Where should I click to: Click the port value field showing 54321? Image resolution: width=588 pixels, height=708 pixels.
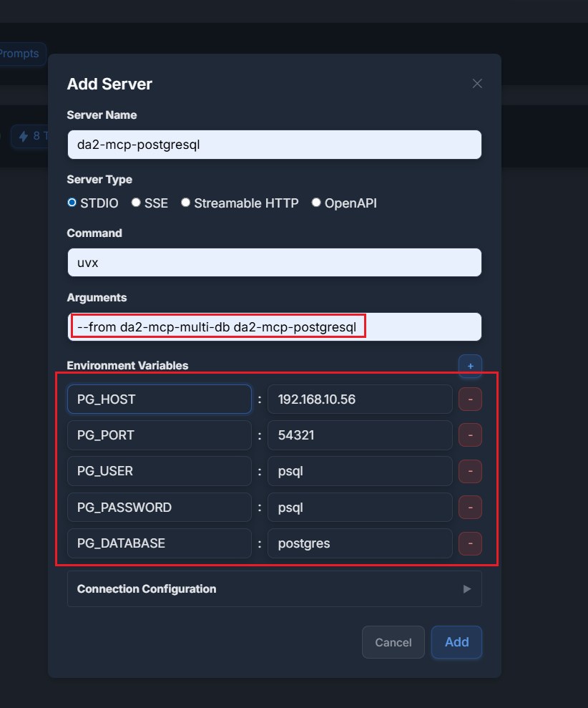click(x=359, y=435)
